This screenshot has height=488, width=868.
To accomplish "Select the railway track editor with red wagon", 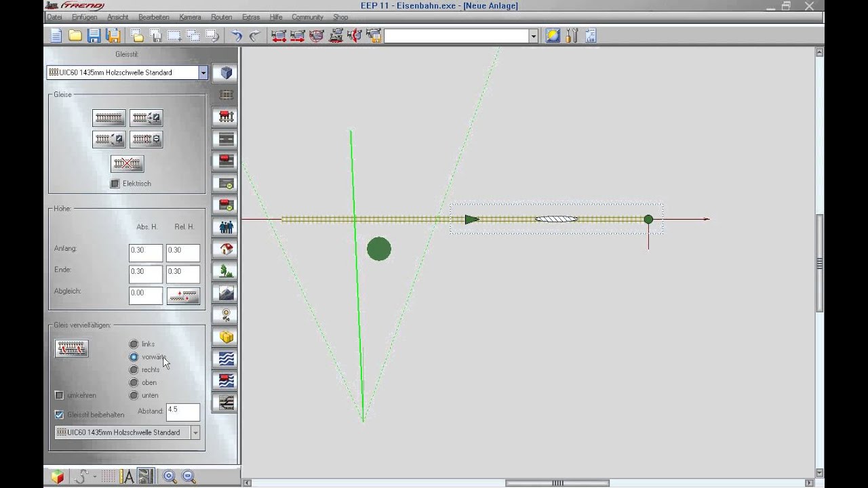I will 226,117.
